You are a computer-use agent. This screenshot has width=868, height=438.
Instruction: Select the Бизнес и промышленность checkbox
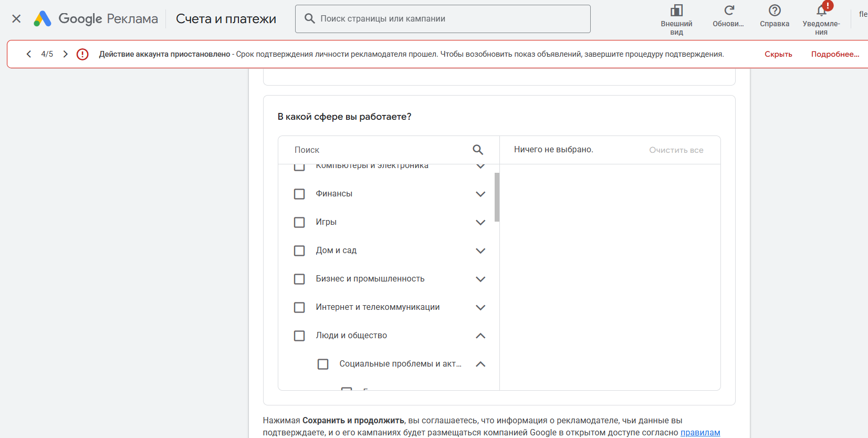tap(299, 279)
